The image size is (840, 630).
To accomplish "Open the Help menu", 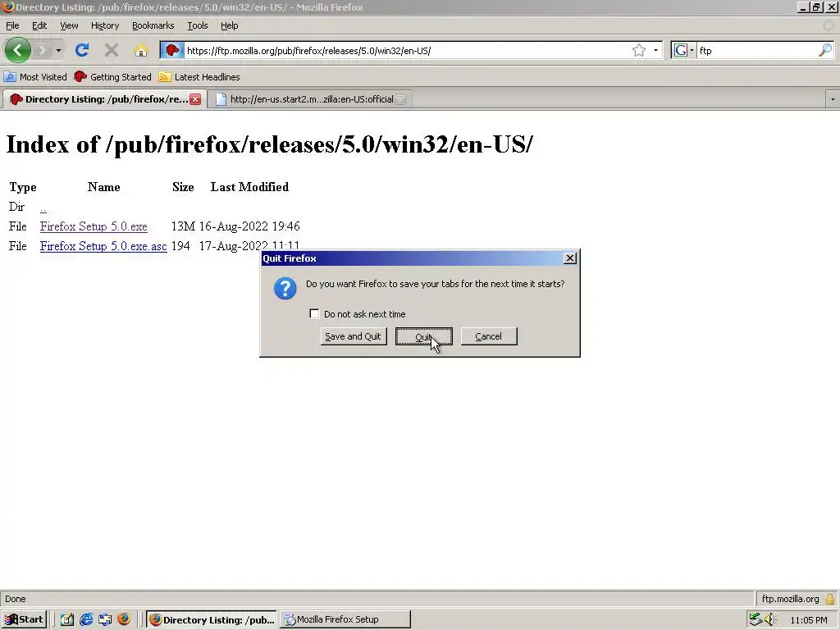I will pos(230,25).
